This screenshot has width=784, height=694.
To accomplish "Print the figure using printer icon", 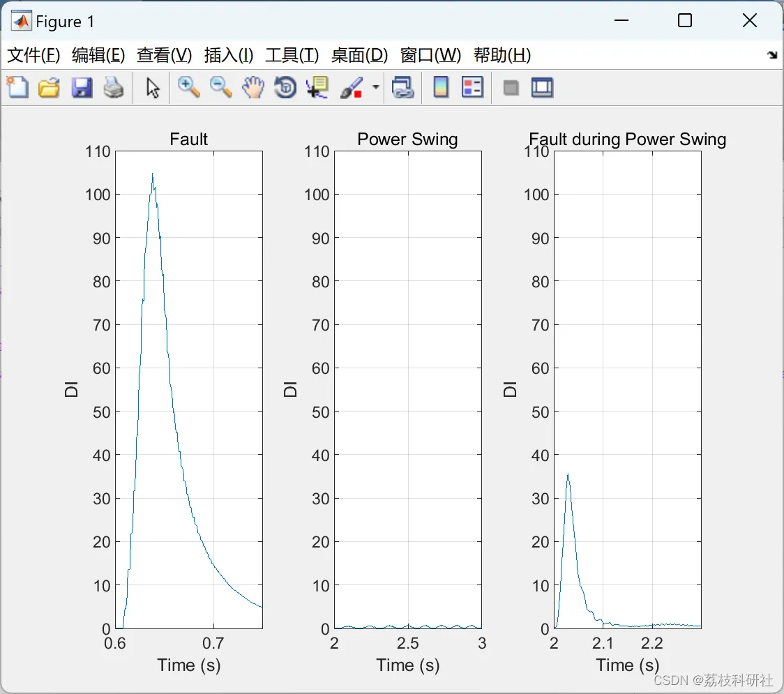I will pyautogui.click(x=114, y=87).
